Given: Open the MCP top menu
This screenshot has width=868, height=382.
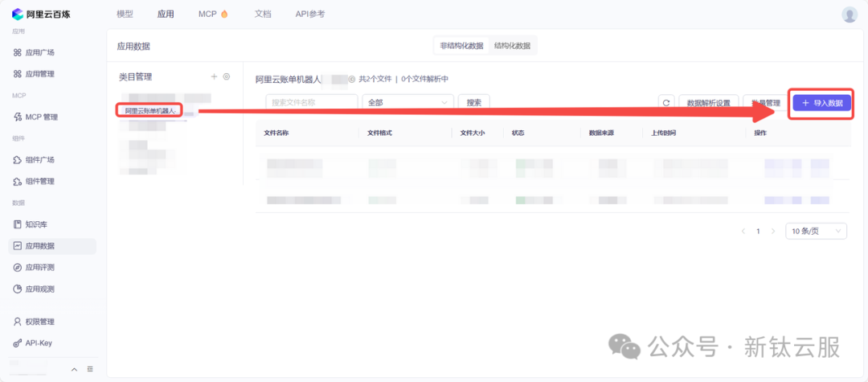Looking at the screenshot, I should point(213,14).
